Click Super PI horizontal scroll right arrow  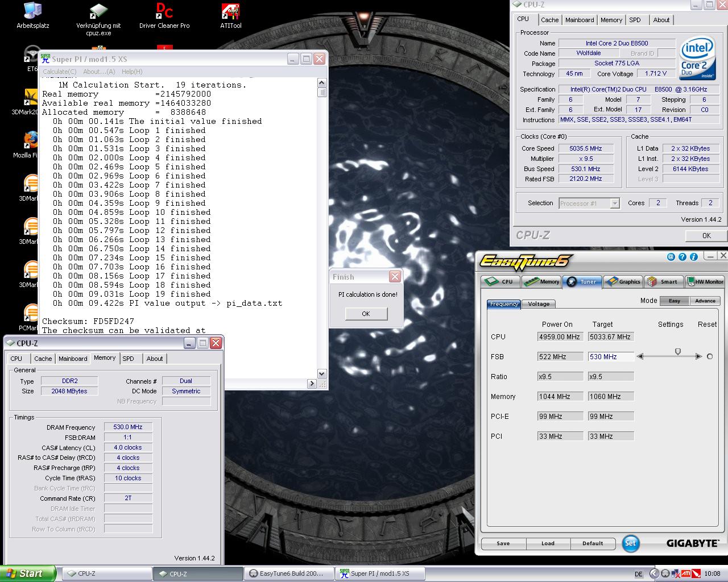pyautogui.click(x=312, y=384)
